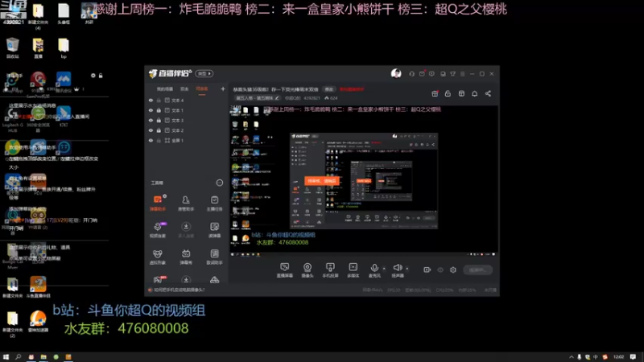Select the 全屏 1 layer row
Viewport: 644px width, 362px height.
(187, 140)
